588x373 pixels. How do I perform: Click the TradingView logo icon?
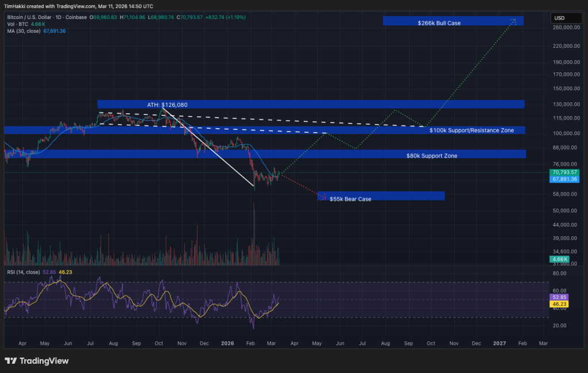click(x=11, y=361)
